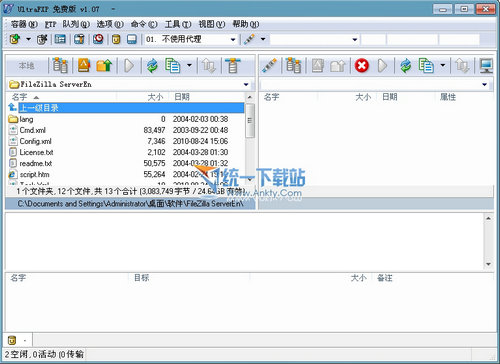This screenshot has width=500, height=364.
Task: Open the 帮助 menu
Action: tap(246, 24)
